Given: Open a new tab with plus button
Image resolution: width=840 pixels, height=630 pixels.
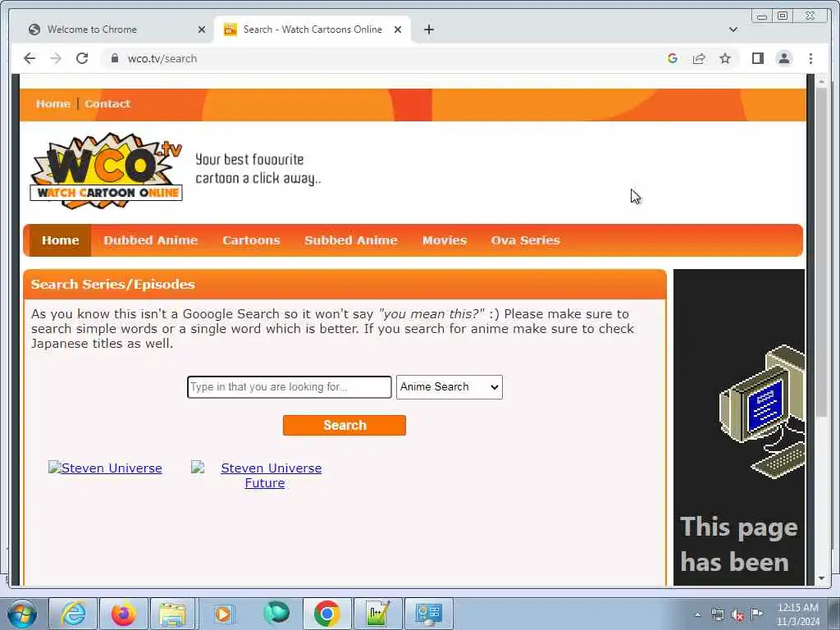Looking at the screenshot, I should click(428, 30).
